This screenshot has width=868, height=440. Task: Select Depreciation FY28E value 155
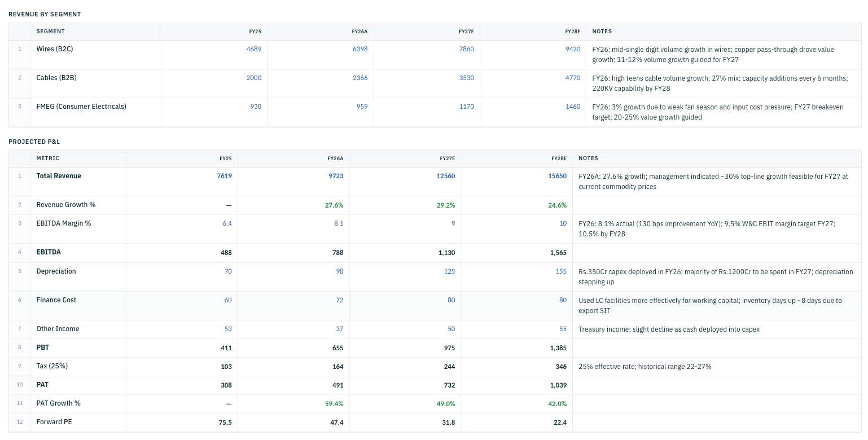[561, 271]
